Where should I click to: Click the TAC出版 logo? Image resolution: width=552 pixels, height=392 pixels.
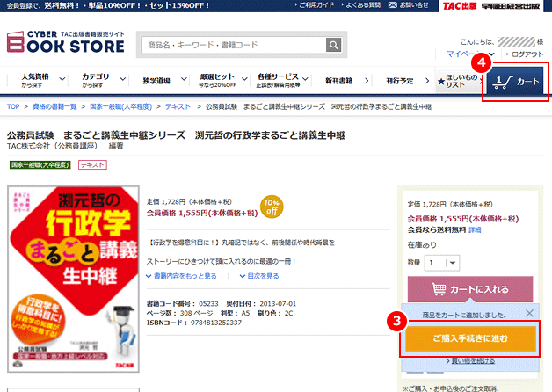click(460, 5)
